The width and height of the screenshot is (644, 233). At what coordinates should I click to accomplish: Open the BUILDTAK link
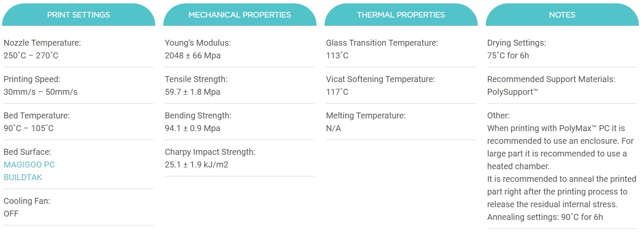click(23, 177)
